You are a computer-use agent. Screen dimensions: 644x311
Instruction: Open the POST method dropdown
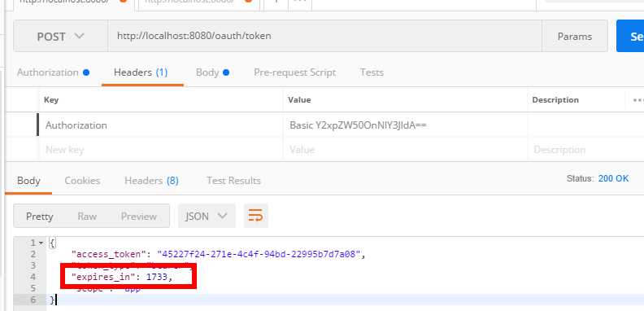click(61, 36)
